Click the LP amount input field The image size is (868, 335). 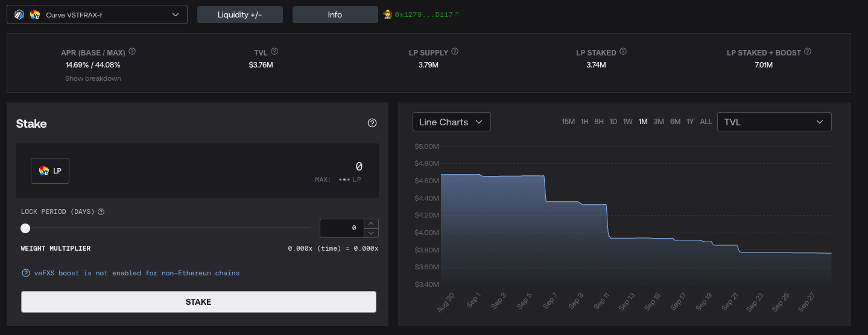(241, 167)
